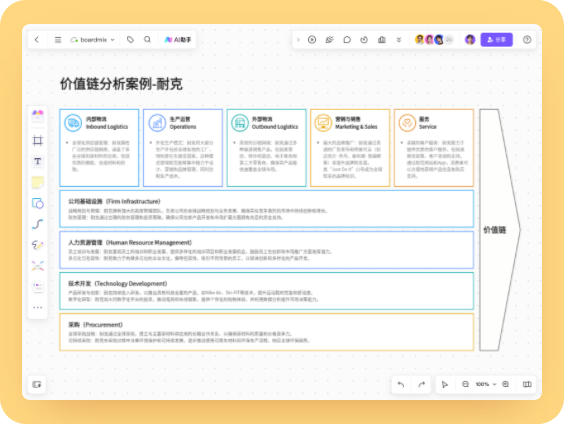The height and width of the screenshot is (424, 564).
Task: Select the Text tool
Action: 37,161
